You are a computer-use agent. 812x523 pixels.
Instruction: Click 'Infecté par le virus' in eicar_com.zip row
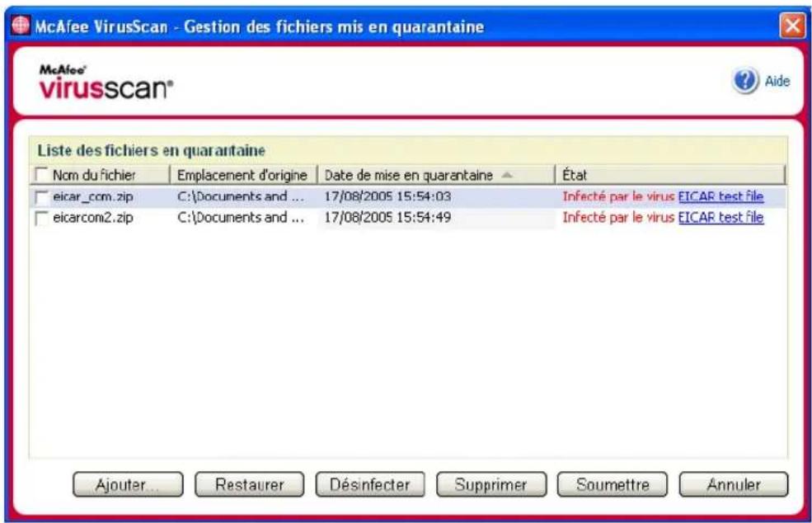click(x=618, y=196)
